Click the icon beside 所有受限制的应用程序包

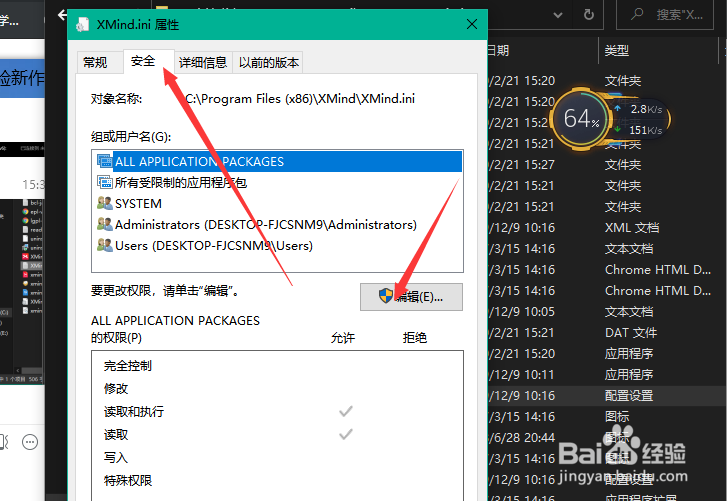pos(104,182)
